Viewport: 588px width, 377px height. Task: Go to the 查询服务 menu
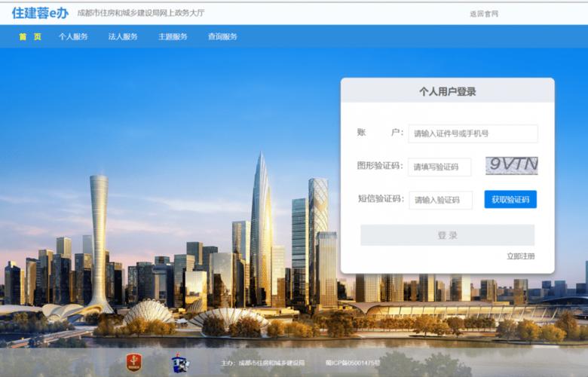tap(222, 36)
